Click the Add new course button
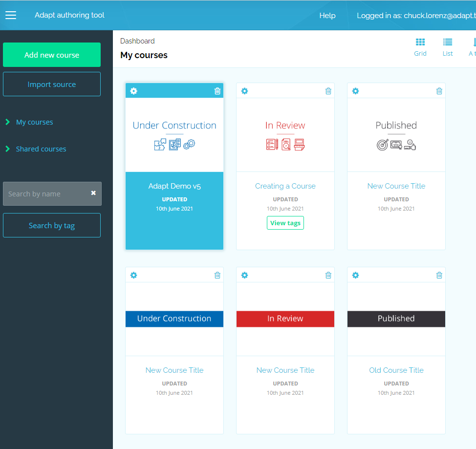Image resolution: width=476 pixels, height=449 pixels. [x=52, y=55]
